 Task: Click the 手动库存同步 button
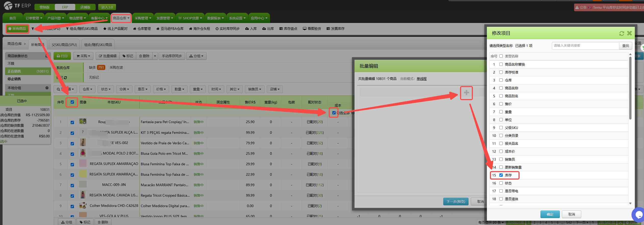pos(172,56)
